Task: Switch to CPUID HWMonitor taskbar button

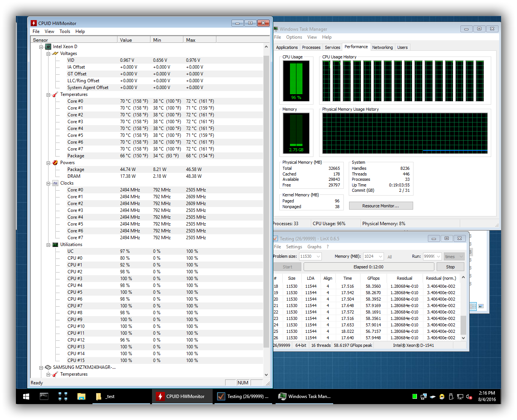Action: click(x=182, y=396)
